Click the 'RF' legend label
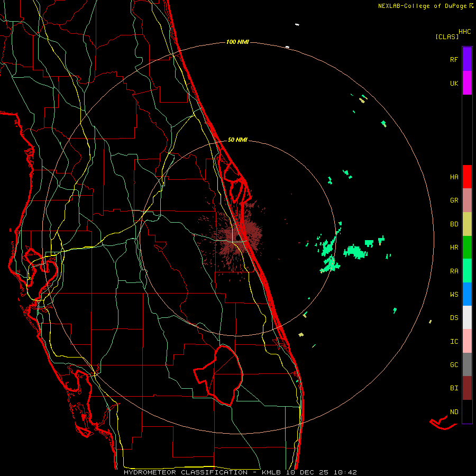 [454, 59]
